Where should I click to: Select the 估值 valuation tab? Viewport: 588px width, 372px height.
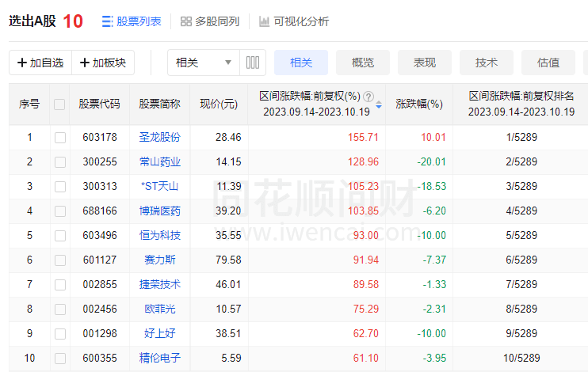(548, 63)
